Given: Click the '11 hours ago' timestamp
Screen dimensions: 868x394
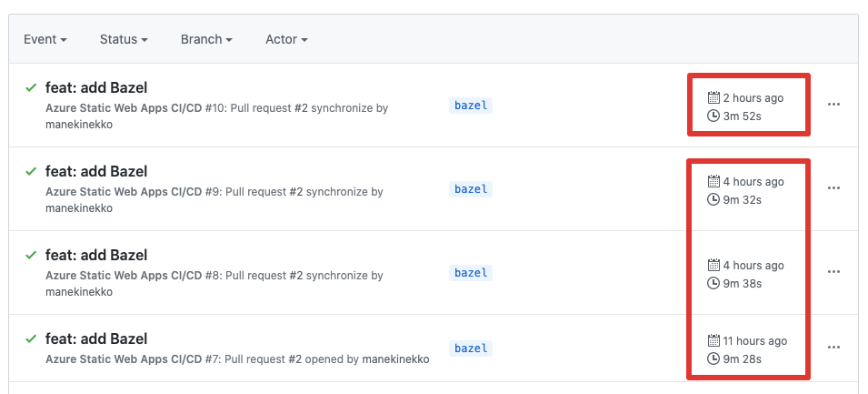Looking at the screenshot, I should point(754,341).
